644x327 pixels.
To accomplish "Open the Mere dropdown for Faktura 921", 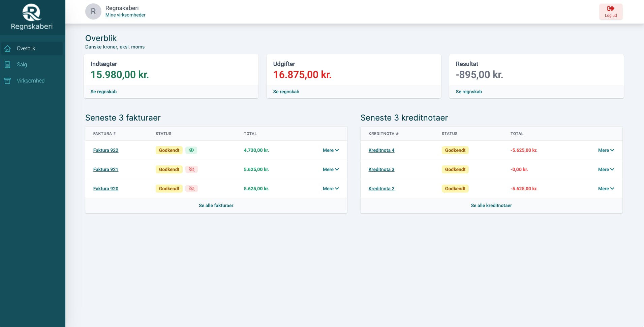I will tap(331, 169).
